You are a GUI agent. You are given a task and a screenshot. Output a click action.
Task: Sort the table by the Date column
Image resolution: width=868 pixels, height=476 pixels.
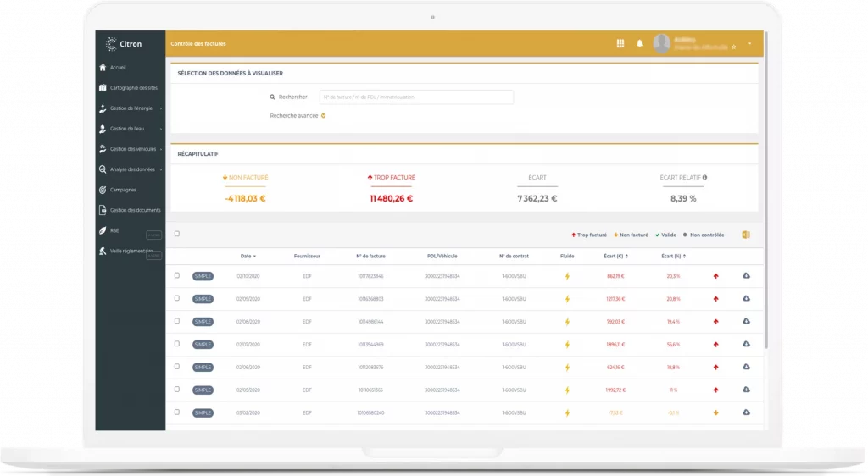(x=248, y=256)
